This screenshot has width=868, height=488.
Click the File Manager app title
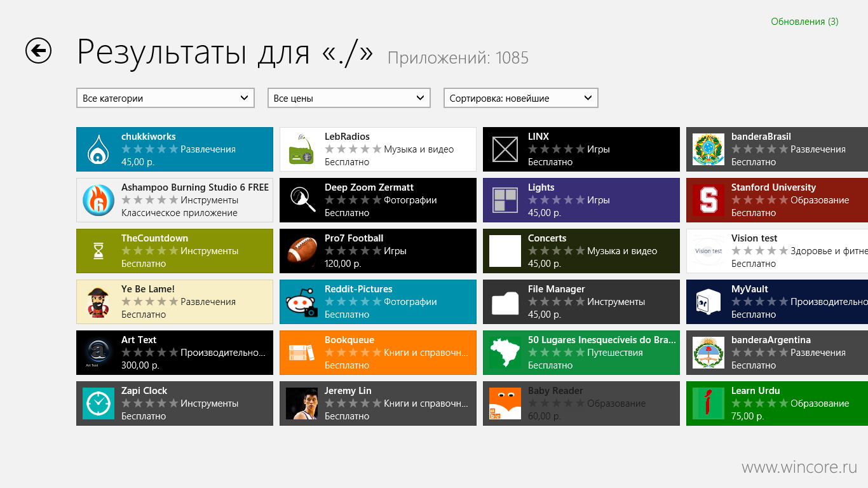[x=557, y=289]
